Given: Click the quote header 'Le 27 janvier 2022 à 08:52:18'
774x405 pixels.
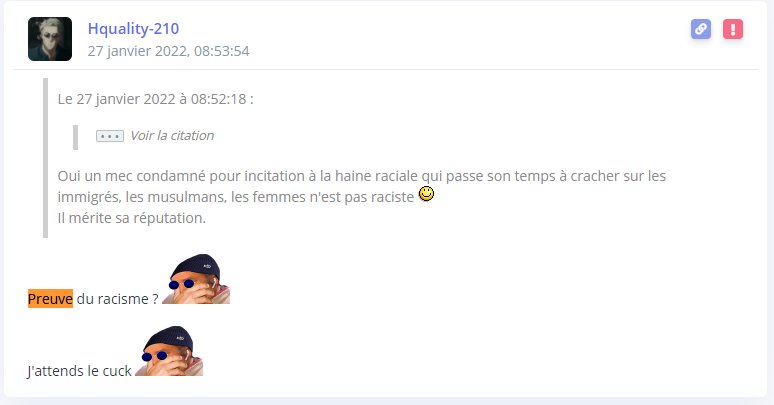Looking at the screenshot, I should (155, 99).
